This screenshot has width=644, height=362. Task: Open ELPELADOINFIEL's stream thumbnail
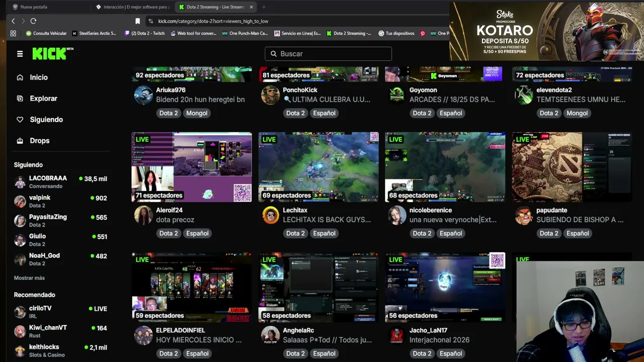(192, 287)
